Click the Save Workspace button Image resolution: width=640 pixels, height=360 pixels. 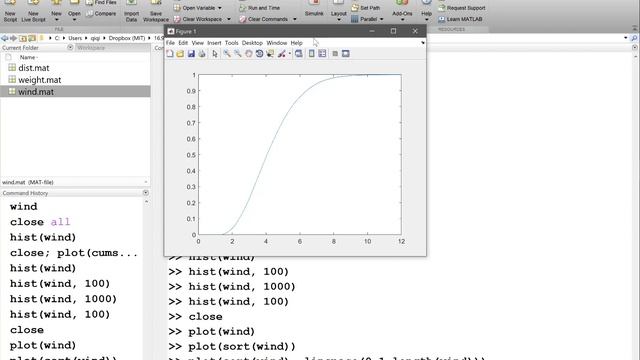point(156,11)
